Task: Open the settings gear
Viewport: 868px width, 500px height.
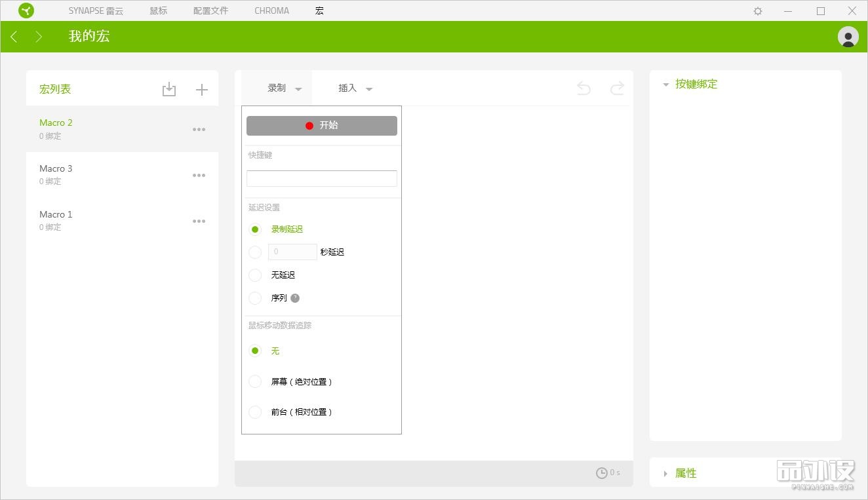Action: tap(758, 11)
